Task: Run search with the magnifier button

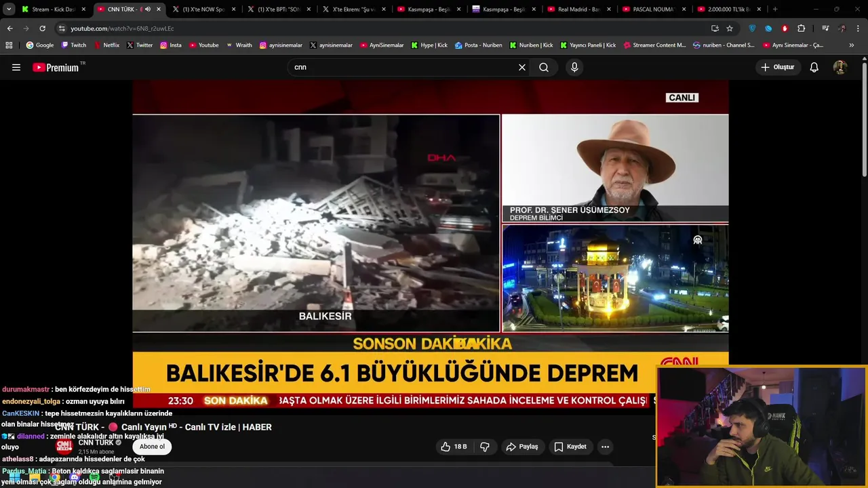Action: [544, 67]
